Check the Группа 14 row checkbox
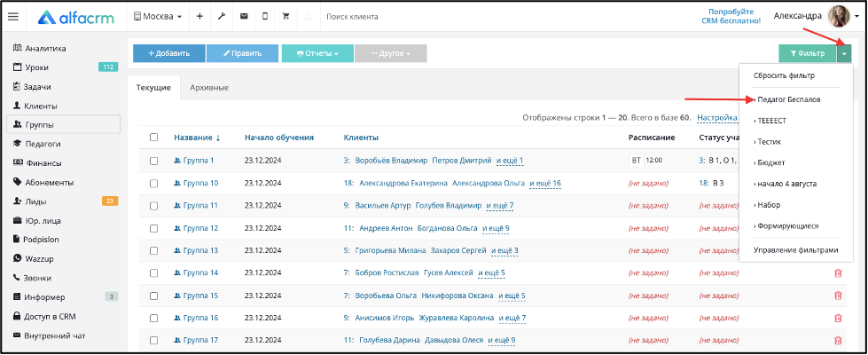 click(x=154, y=273)
